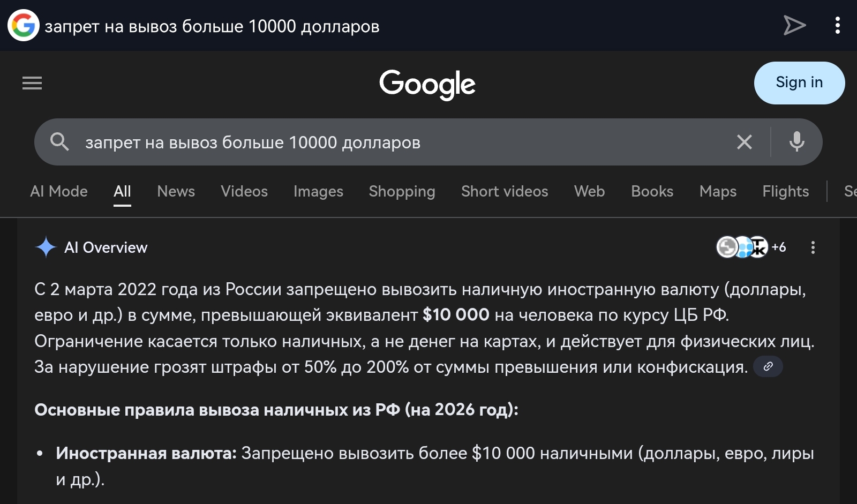Click the search query text in top bar

pyautogui.click(x=212, y=26)
